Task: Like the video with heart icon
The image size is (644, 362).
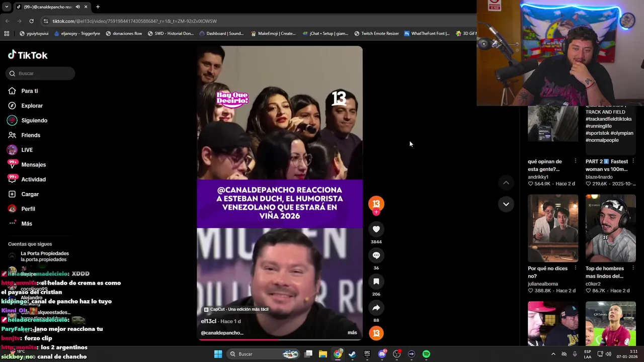Action: 376,229
